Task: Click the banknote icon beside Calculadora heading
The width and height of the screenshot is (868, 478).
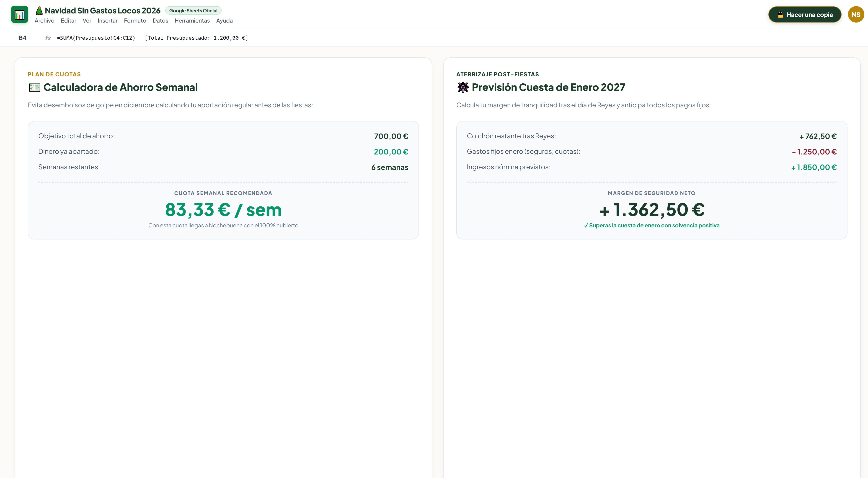Action: tap(34, 87)
